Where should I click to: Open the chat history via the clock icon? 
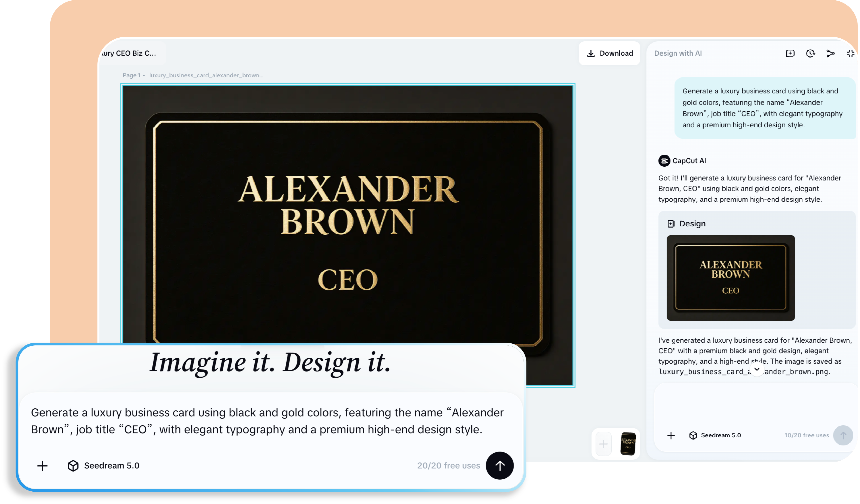pyautogui.click(x=811, y=53)
